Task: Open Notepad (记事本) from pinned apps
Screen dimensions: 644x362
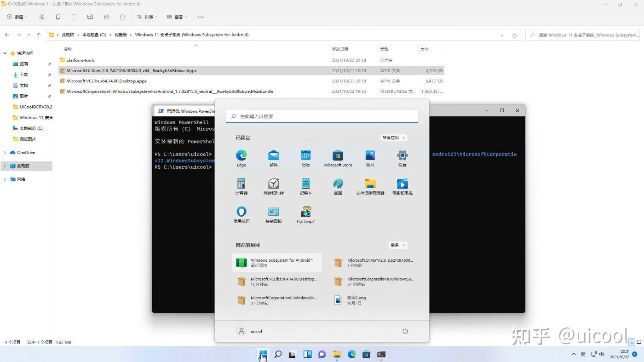Action: coord(306,186)
